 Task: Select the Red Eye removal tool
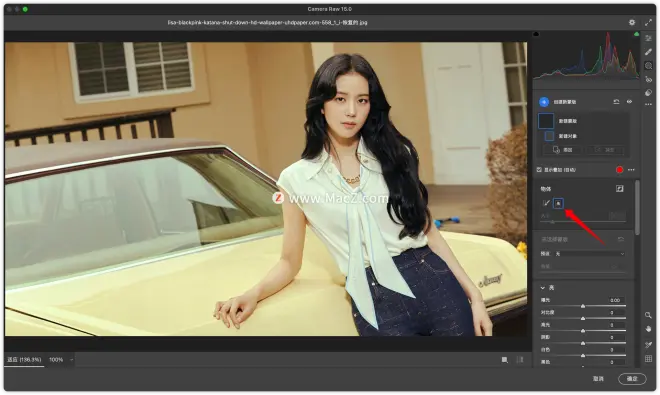tap(648, 79)
